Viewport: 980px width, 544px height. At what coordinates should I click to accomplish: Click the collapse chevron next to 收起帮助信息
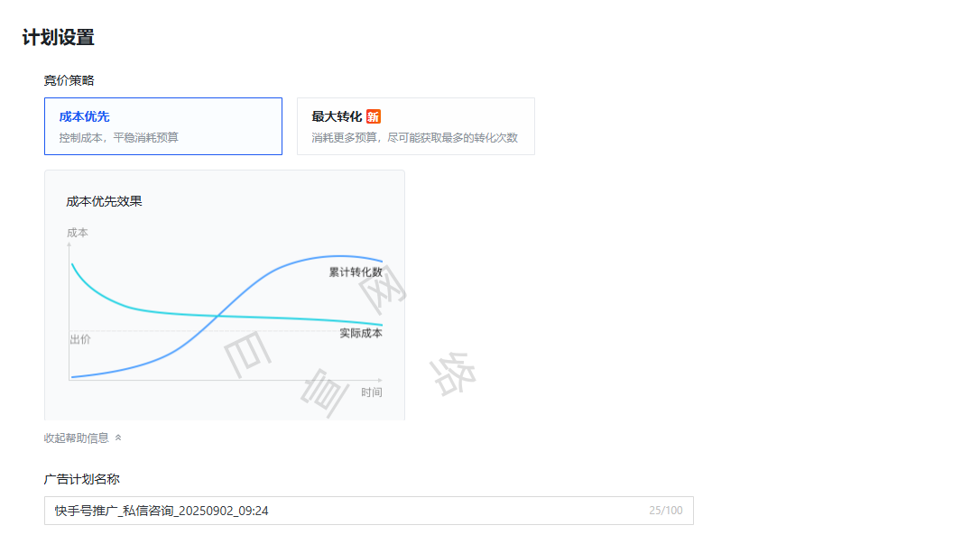tap(117, 438)
